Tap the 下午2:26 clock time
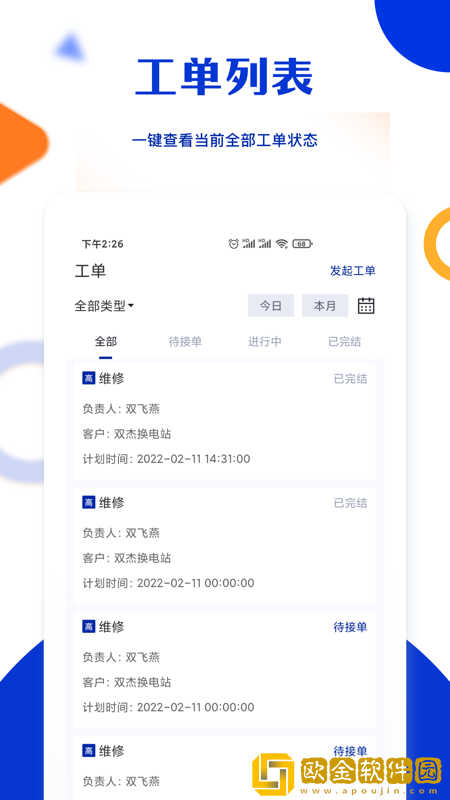 pyautogui.click(x=103, y=244)
